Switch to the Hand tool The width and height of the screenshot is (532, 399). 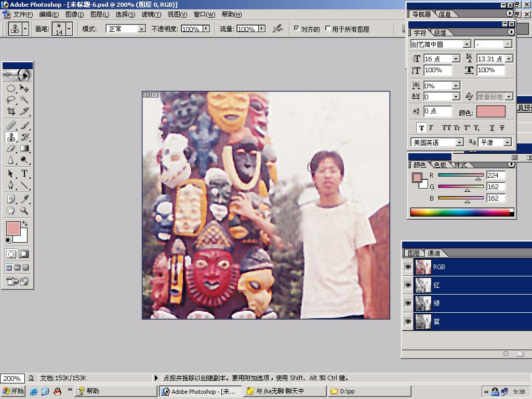pyautogui.click(x=11, y=211)
